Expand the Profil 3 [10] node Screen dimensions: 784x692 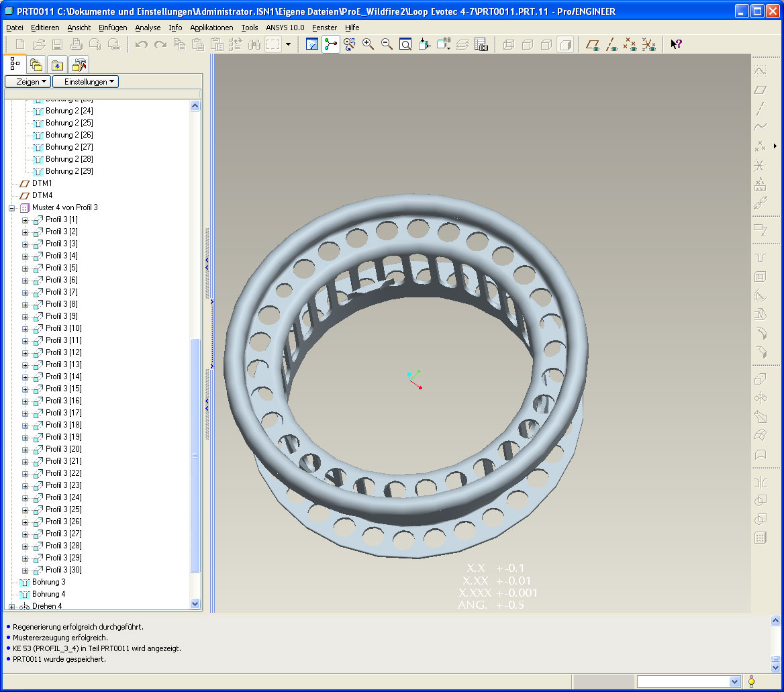click(x=25, y=329)
